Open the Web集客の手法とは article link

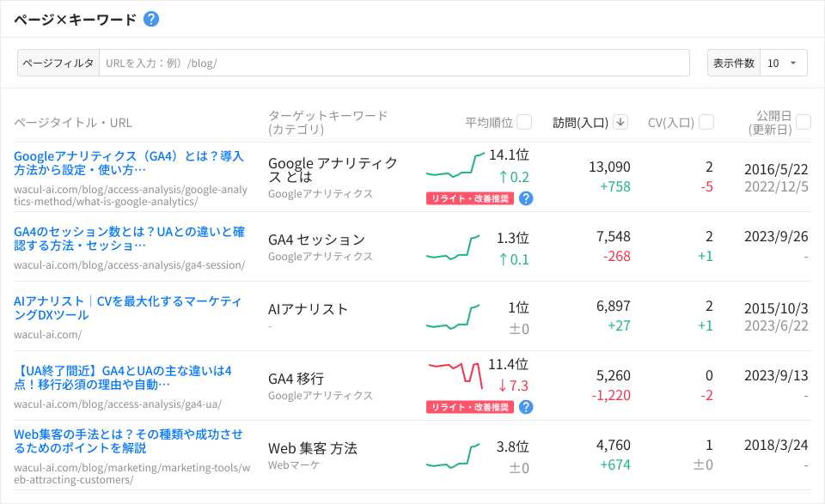coord(129,440)
